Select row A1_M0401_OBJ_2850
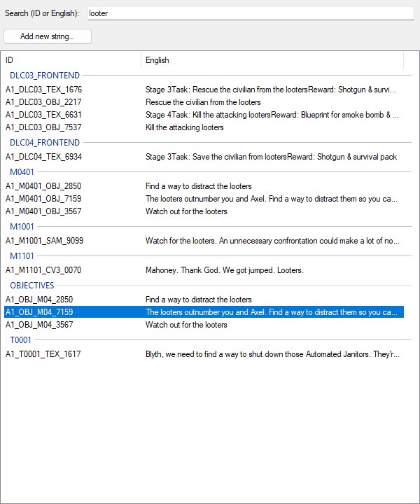The height and width of the screenshot is (504, 420). (204, 186)
